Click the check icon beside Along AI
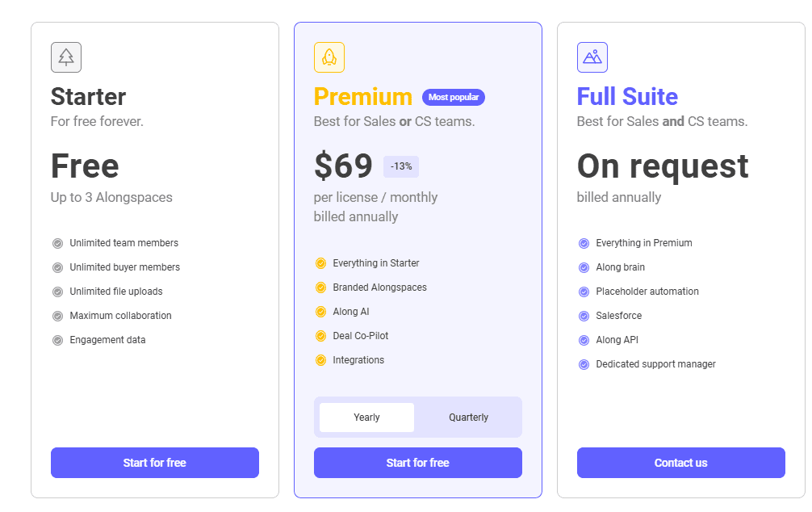The width and height of the screenshot is (812, 512). pyautogui.click(x=320, y=312)
